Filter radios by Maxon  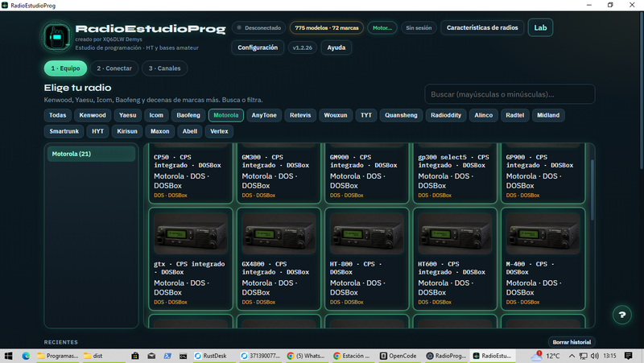pos(159,131)
